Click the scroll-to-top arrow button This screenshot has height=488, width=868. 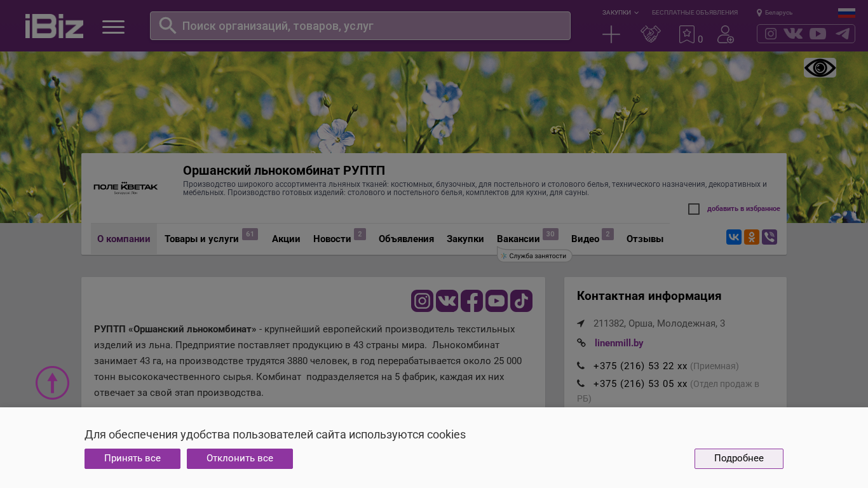(x=52, y=383)
